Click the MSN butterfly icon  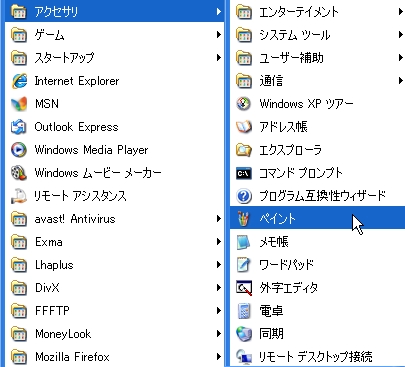click(x=19, y=104)
